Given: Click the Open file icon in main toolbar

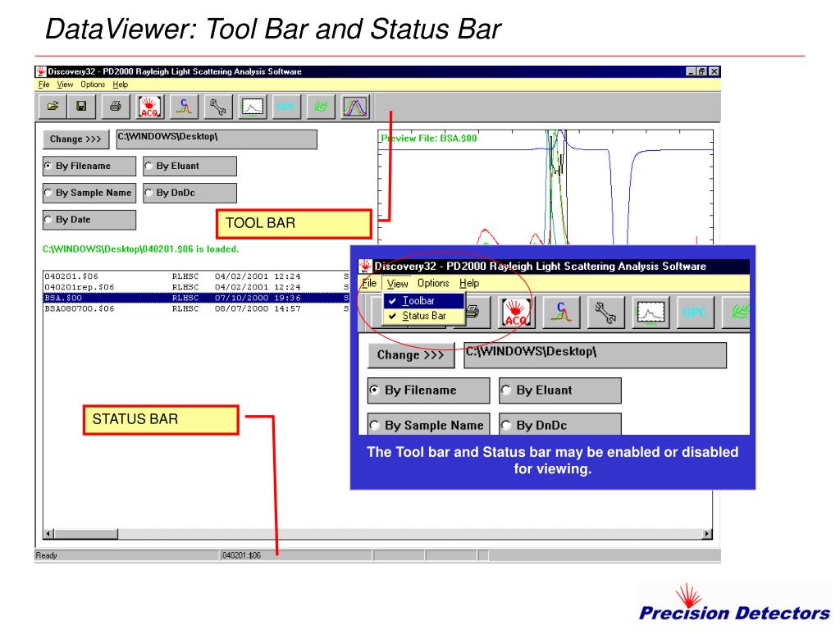Looking at the screenshot, I should pyautogui.click(x=52, y=106).
